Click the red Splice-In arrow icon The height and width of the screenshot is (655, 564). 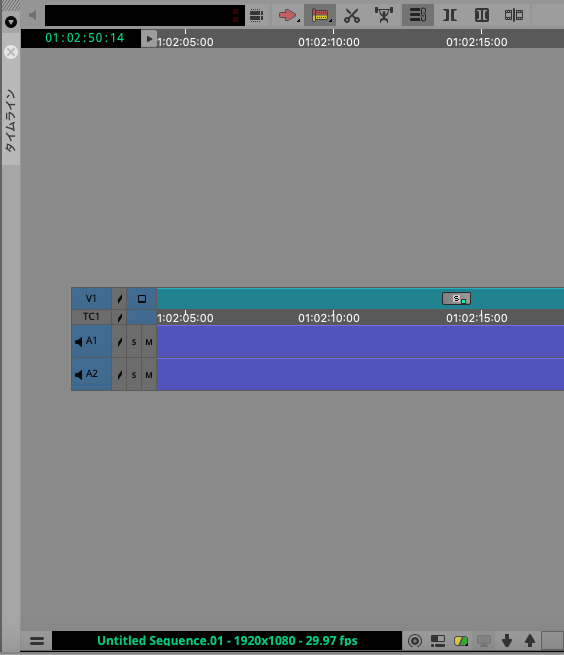(287, 15)
